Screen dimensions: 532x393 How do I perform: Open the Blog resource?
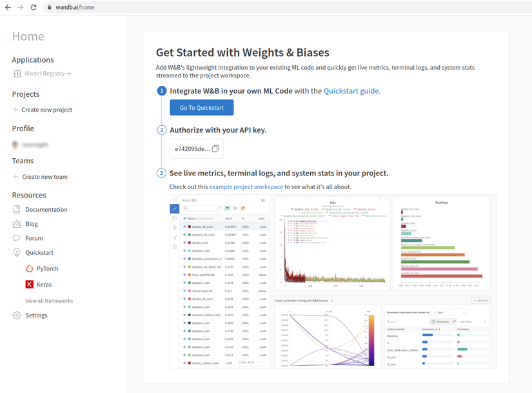[32, 224]
